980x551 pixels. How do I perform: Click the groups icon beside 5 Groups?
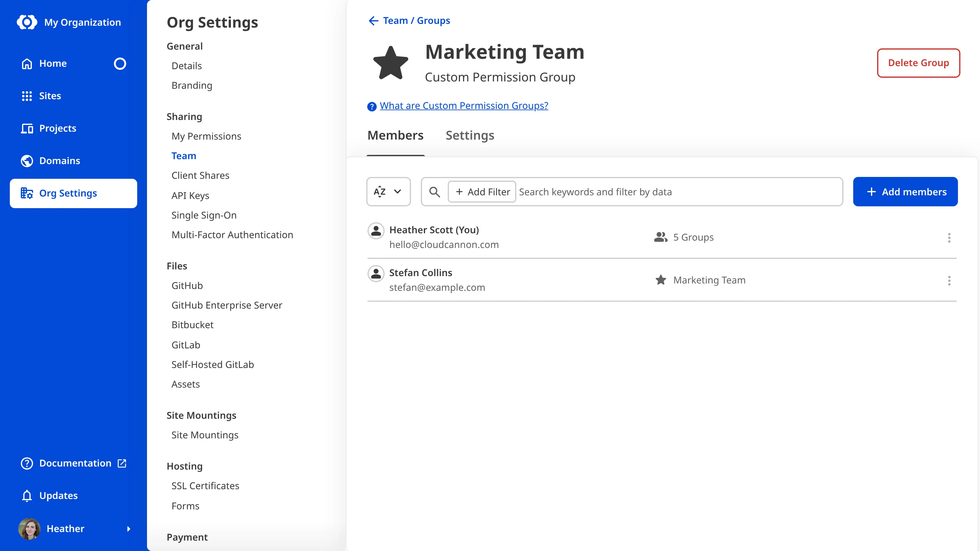tap(661, 237)
